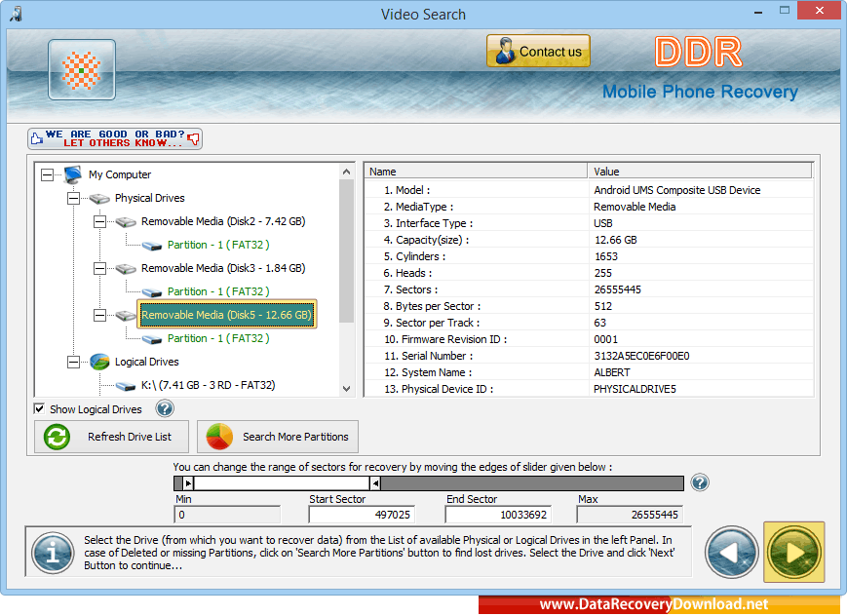Select Partition - 1 (FAT32) under Disk2
The width and height of the screenshot is (847, 616).
point(218,245)
